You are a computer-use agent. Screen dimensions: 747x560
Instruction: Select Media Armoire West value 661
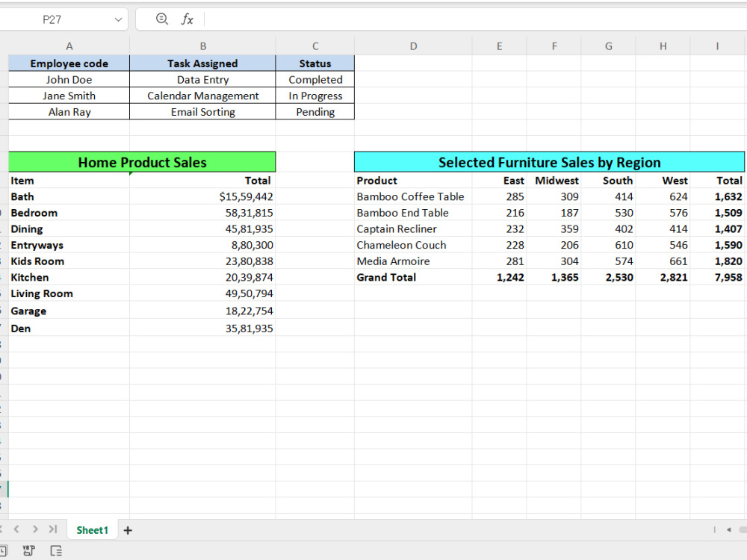(663, 261)
